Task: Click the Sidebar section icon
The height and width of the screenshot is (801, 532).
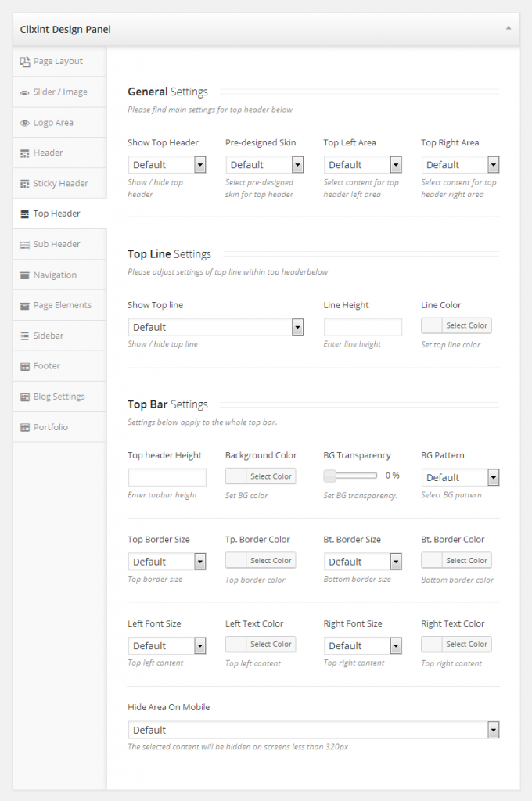Action: [x=25, y=336]
